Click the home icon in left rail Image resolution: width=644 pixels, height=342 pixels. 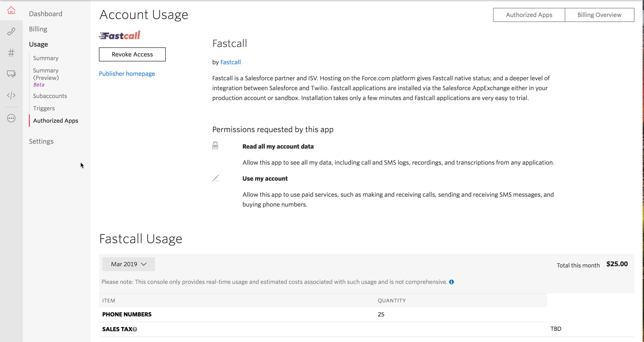click(11, 10)
